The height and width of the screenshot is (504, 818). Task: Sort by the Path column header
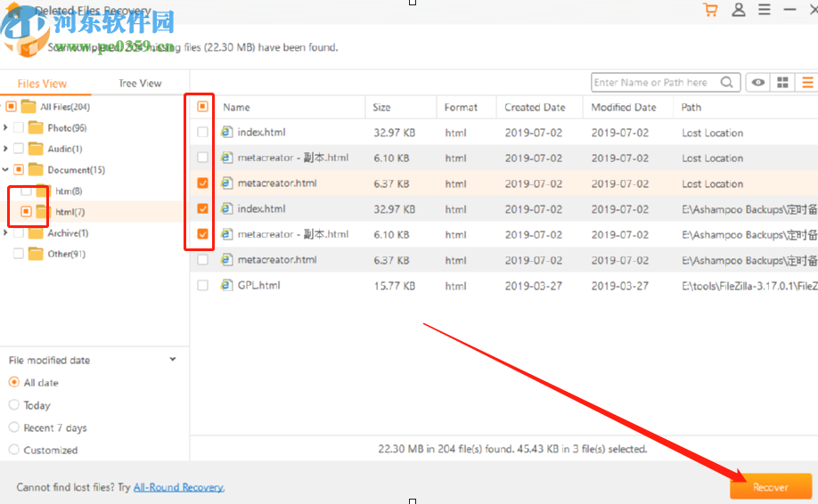click(691, 108)
